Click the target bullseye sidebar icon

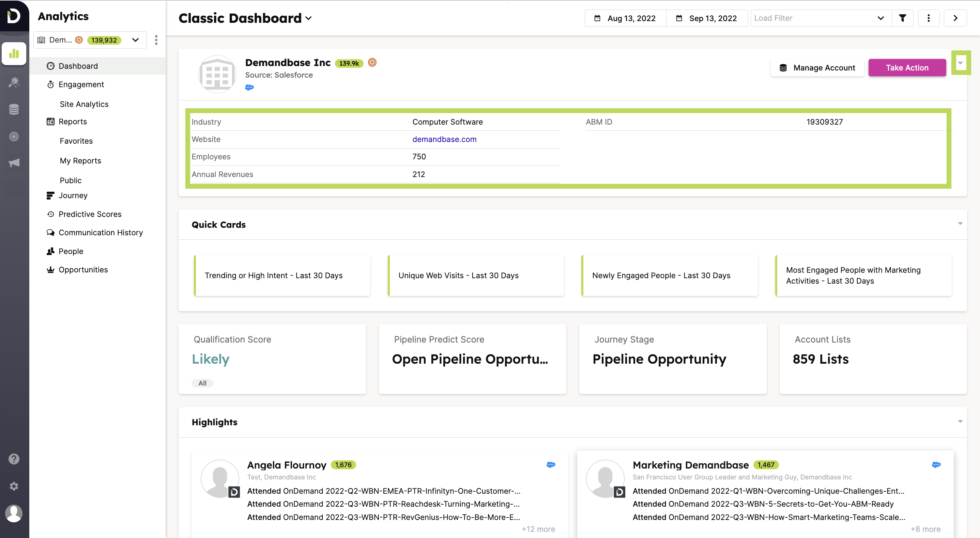coord(14,137)
